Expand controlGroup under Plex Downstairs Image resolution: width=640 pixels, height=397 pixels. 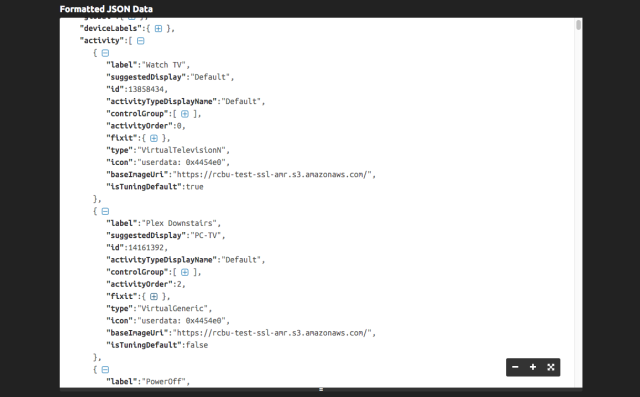click(185, 272)
